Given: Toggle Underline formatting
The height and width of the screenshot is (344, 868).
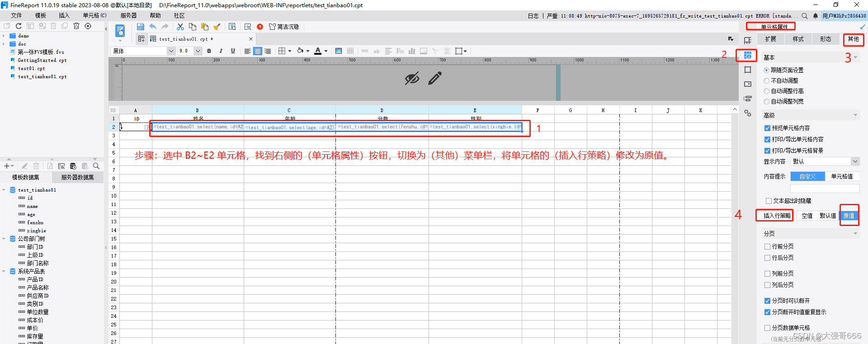Looking at the screenshot, I should click(233, 51).
